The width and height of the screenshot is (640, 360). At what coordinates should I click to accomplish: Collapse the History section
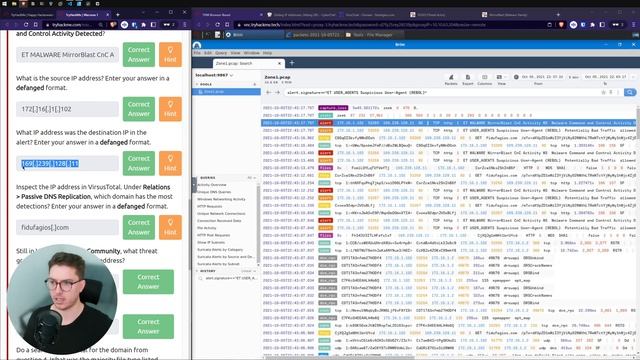[197, 271]
